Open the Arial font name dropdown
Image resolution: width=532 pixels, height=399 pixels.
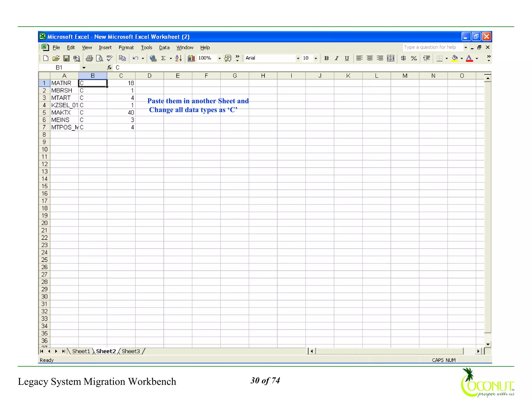point(298,58)
